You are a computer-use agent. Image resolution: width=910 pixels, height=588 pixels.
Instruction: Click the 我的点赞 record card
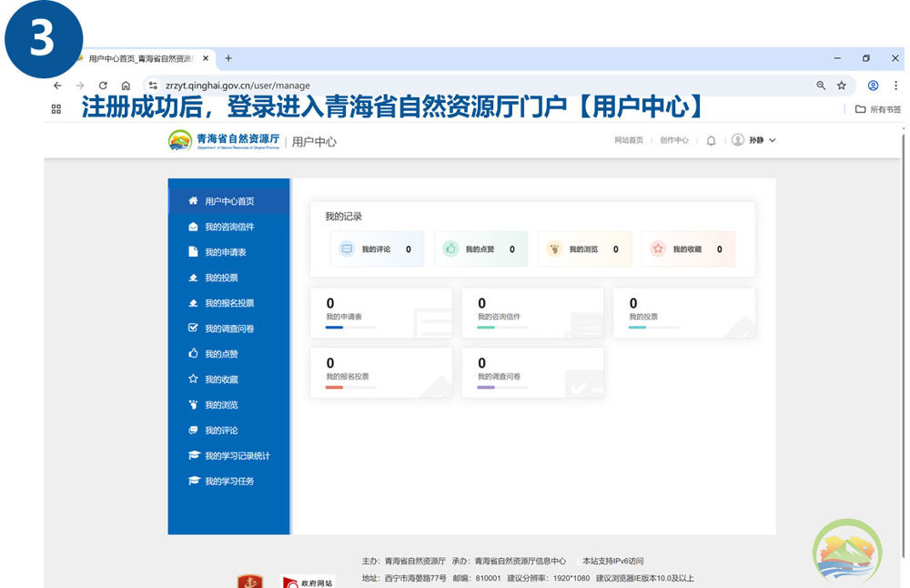481,249
